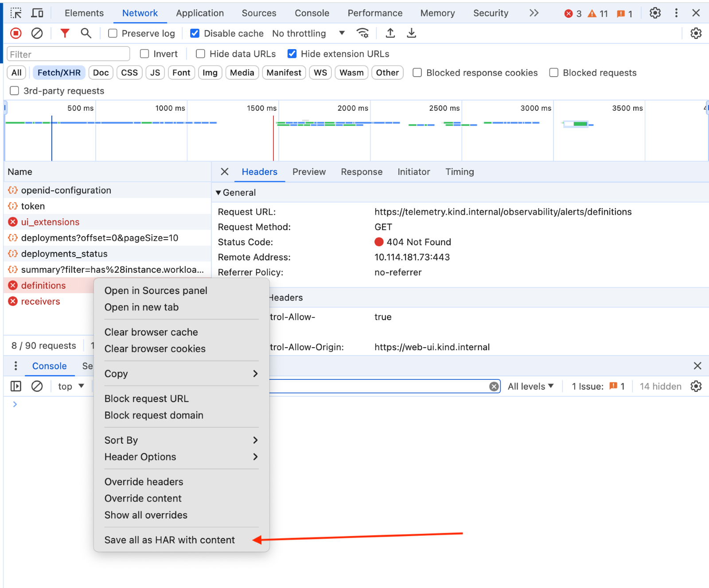Stop recording network log
This screenshot has height=588, width=709.
(16, 33)
